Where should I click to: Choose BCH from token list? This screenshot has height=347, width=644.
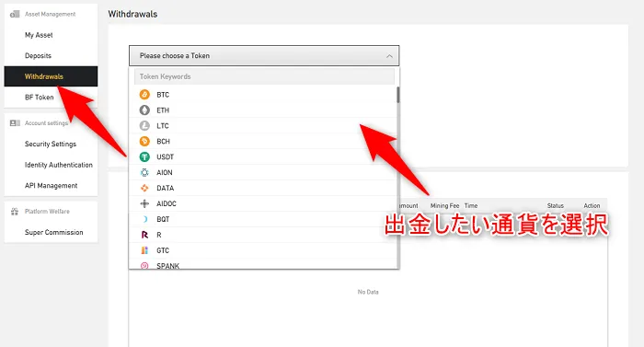coord(263,142)
